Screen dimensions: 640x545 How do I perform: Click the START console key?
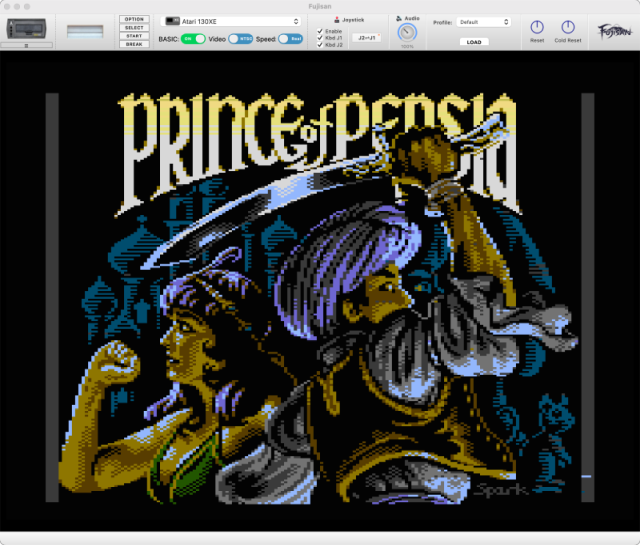[x=134, y=36]
